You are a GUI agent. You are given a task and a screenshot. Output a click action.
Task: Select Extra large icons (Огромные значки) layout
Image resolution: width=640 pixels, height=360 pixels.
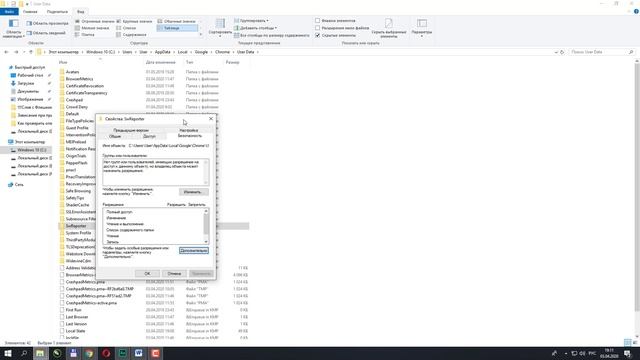94,21
